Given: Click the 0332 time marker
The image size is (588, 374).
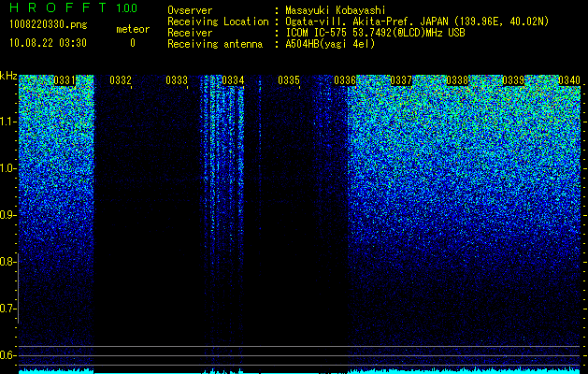Looking at the screenshot, I should coord(121,80).
